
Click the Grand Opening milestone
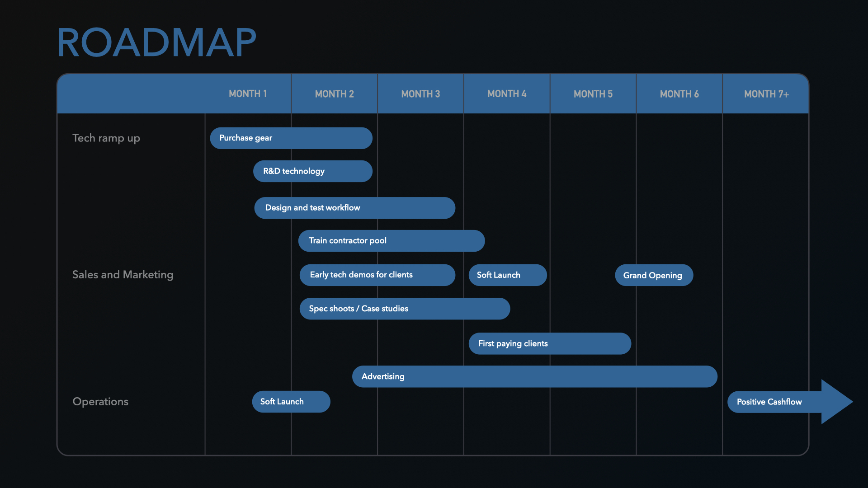coord(653,275)
